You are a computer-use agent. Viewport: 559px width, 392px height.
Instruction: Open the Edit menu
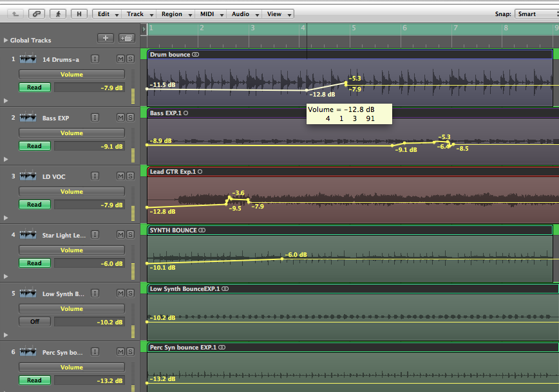[x=108, y=14]
